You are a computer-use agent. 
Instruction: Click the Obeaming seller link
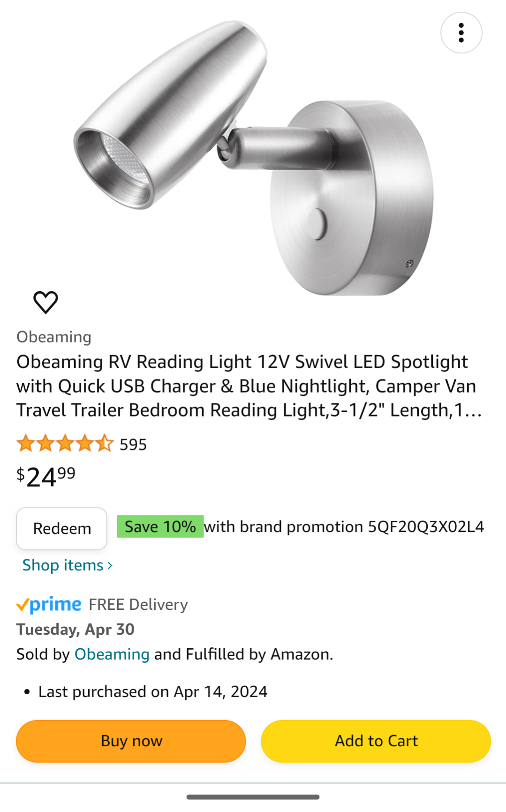112,654
